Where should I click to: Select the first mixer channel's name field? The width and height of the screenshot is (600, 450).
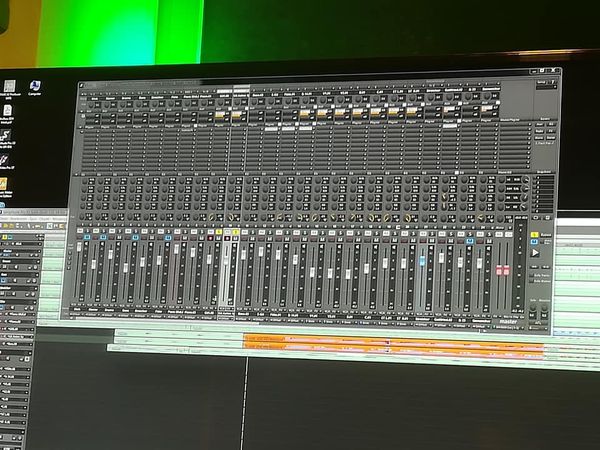tap(77, 309)
